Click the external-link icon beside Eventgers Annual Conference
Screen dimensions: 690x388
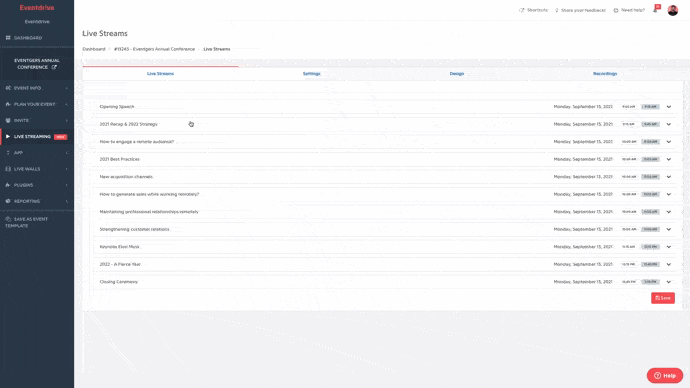[x=54, y=67]
